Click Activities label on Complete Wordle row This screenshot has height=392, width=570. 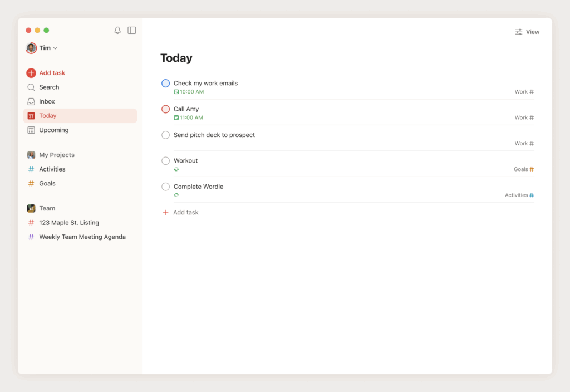pyautogui.click(x=516, y=195)
